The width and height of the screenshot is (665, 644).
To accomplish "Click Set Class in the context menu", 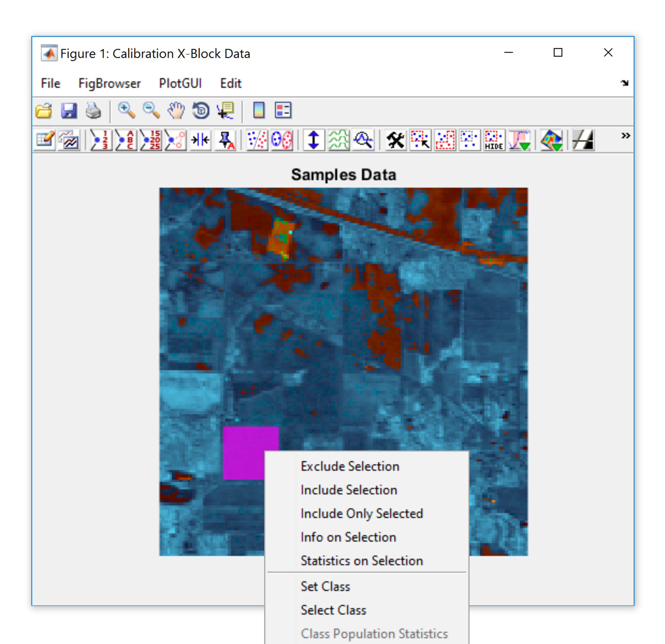I will pyautogui.click(x=325, y=586).
